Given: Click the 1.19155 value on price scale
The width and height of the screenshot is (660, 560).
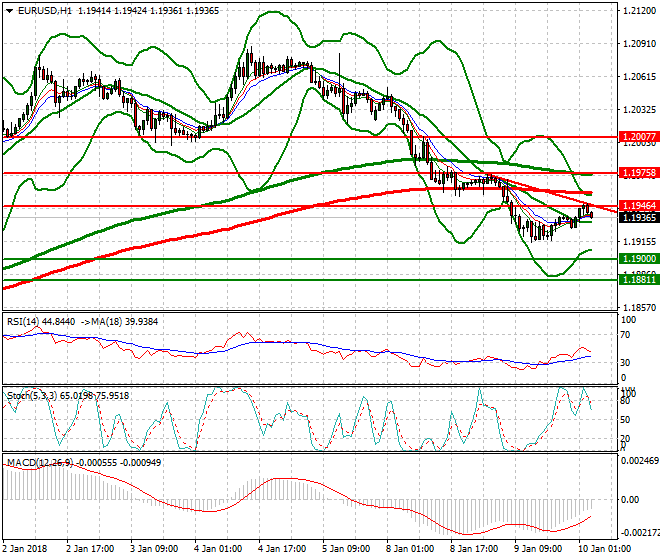Looking at the screenshot, I should point(634,241).
